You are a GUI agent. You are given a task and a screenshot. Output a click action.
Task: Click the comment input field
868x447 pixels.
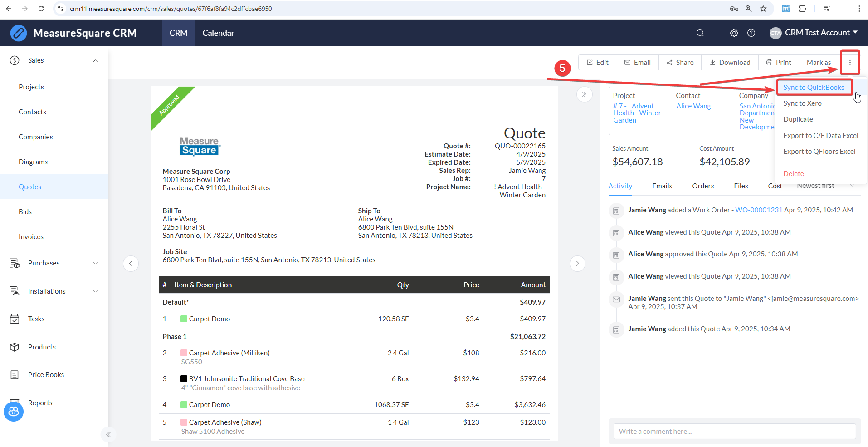tap(734, 431)
